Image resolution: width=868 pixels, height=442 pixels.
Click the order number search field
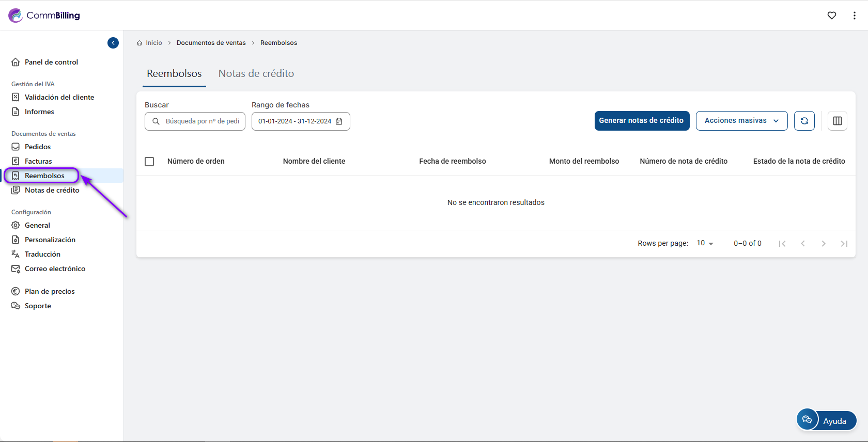click(x=202, y=121)
